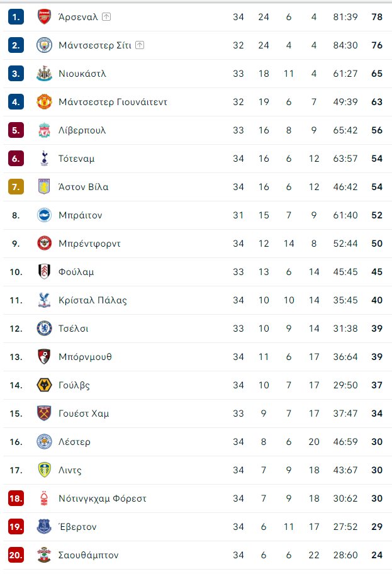This screenshot has width=392, height=574.
Task: Click the Tottenham cockerel crest icon
Action: [44, 159]
